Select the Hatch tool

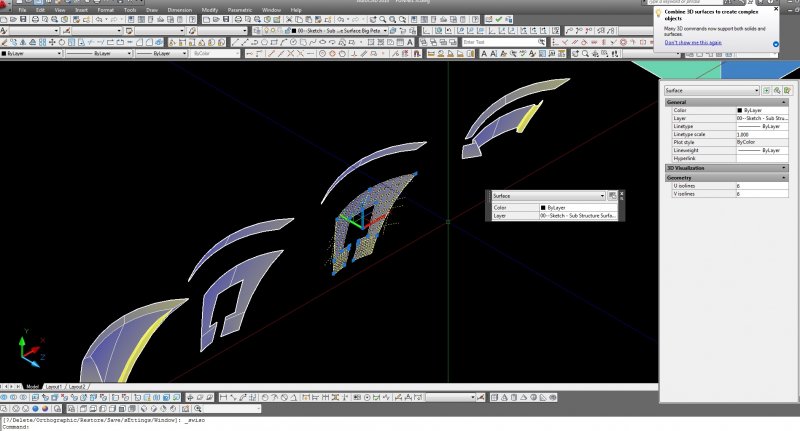point(371,42)
